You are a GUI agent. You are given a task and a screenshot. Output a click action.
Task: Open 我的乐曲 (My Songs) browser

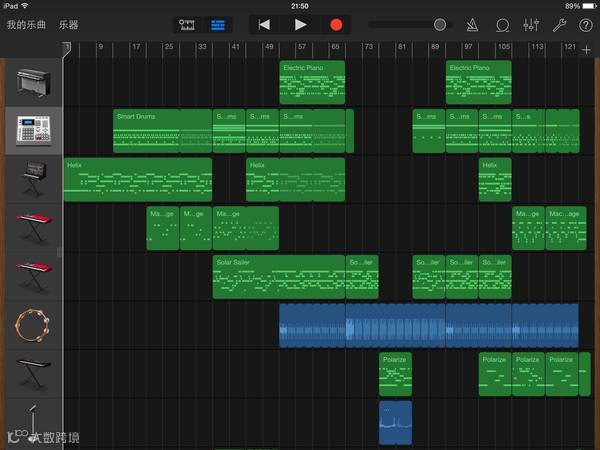click(26, 25)
